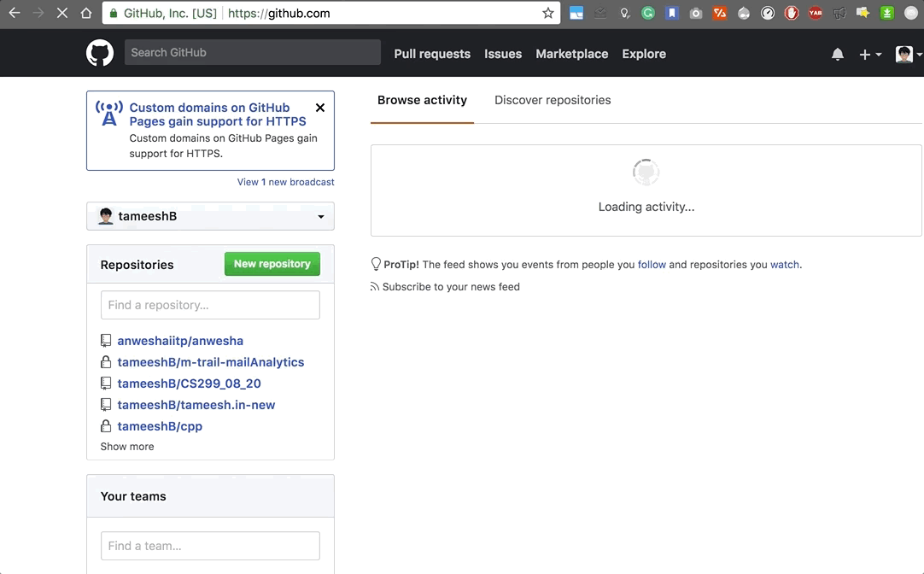924x574 pixels.
Task: Bookmark this page with the star icon
Action: point(548,13)
